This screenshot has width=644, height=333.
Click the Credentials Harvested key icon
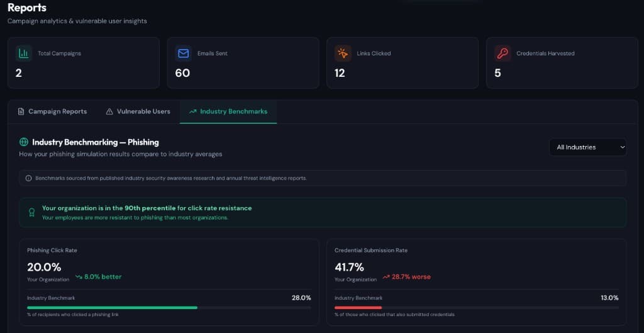(502, 54)
